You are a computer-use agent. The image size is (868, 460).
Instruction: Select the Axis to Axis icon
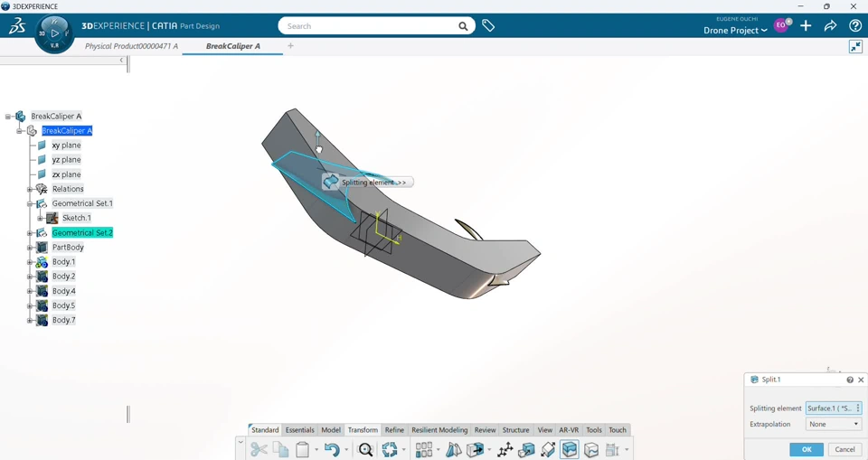point(505,449)
